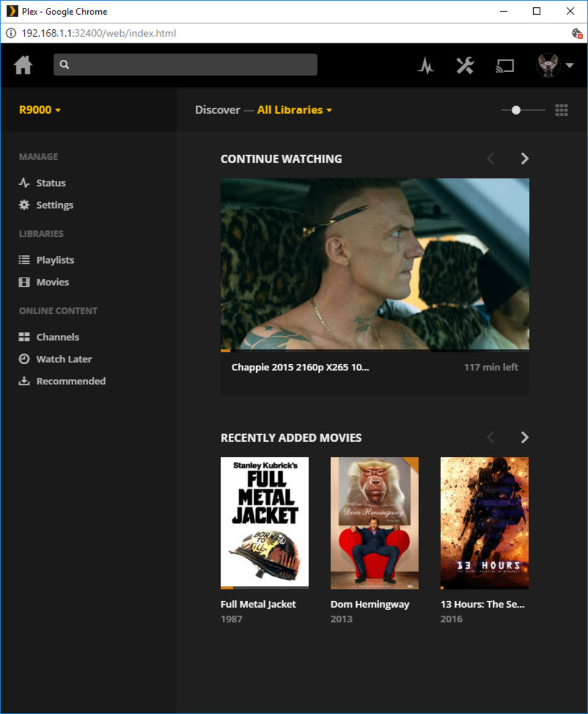
Task: Go to the Plex home icon
Action: click(23, 65)
